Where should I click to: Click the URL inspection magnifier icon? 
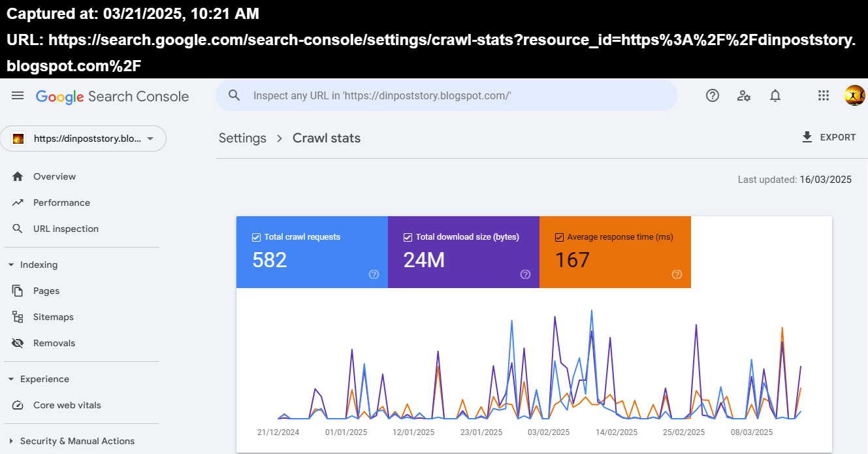18,229
